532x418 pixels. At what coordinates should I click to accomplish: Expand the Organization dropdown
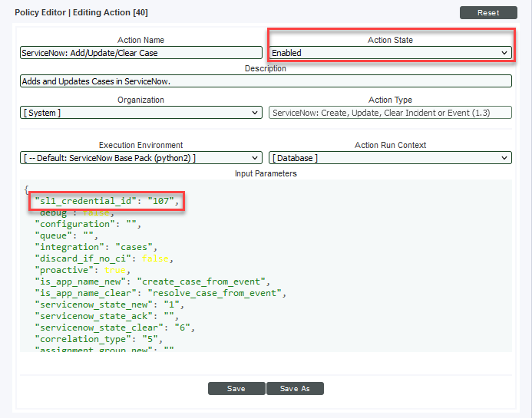click(141, 113)
